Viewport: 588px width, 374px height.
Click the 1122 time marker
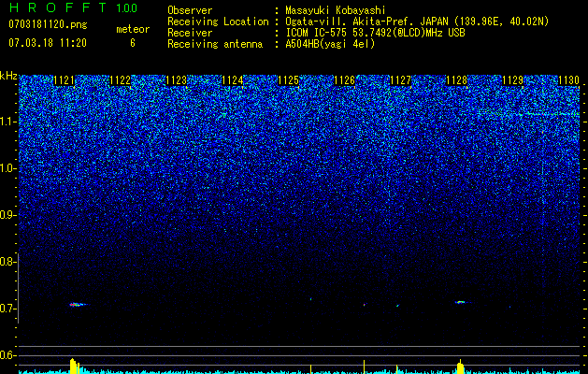point(121,80)
